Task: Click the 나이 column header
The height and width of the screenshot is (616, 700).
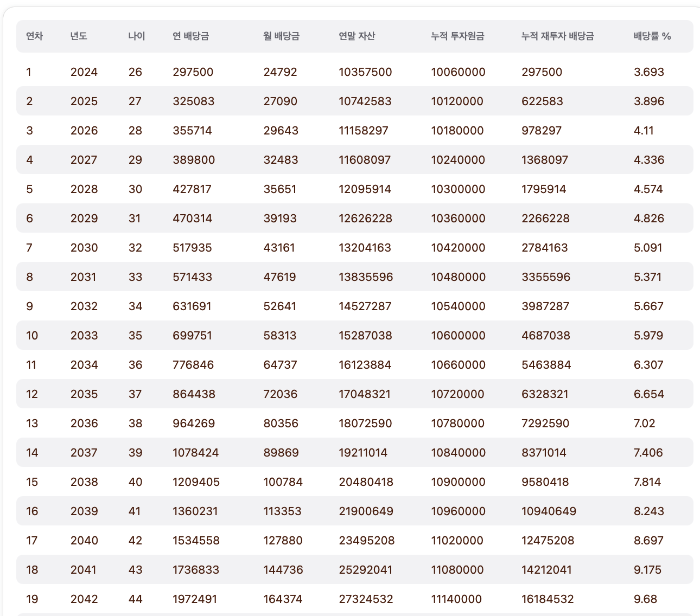Action: [x=137, y=36]
